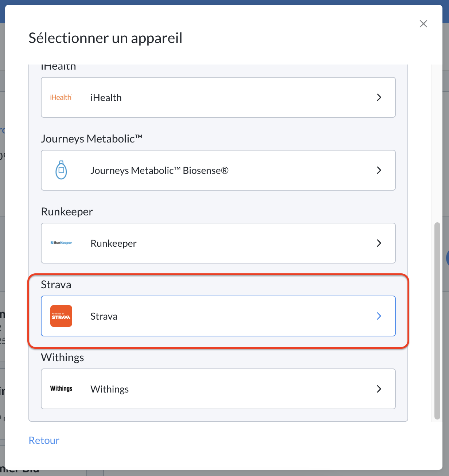Click the device list vertical scrollbar
Image resolution: width=449 pixels, height=476 pixels.
(x=437, y=321)
